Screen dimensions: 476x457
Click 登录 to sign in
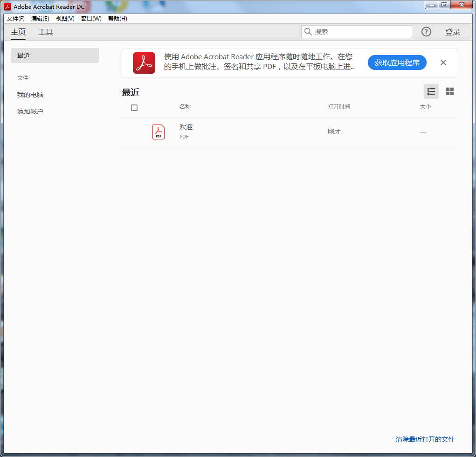pos(452,32)
